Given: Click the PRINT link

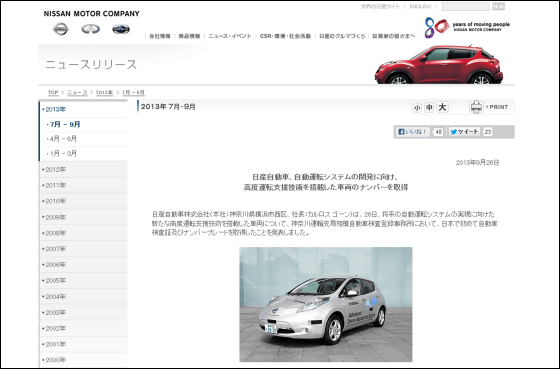Looking at the screenshot, I should coord(498,107).
